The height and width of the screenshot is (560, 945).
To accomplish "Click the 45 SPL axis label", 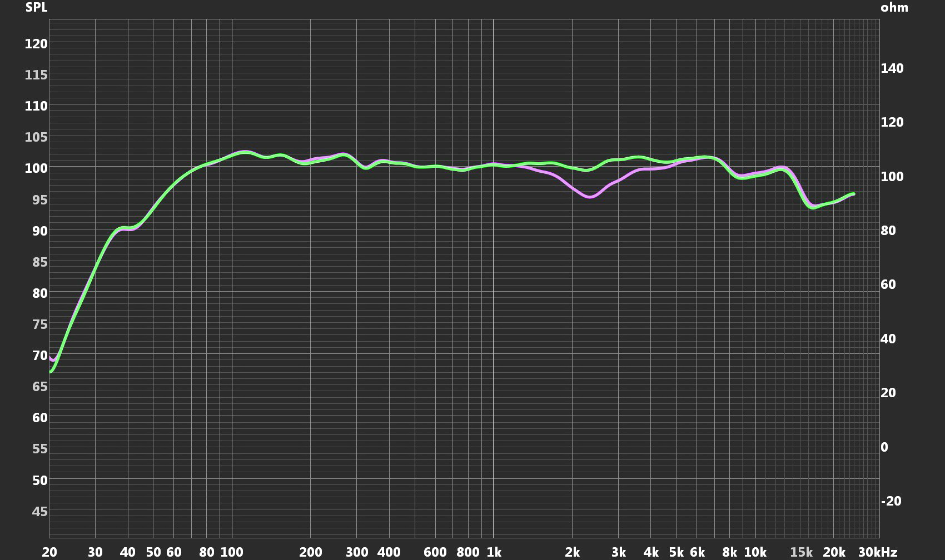I will pos(40,511).
